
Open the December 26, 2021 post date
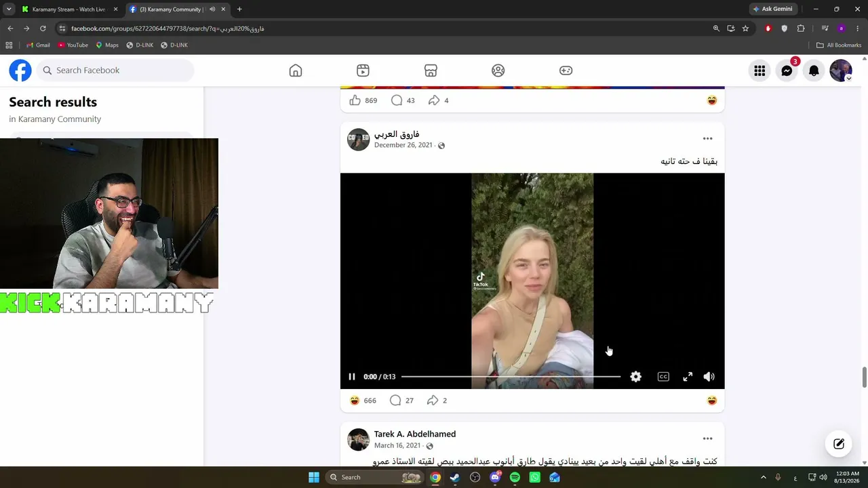(403, 145)
